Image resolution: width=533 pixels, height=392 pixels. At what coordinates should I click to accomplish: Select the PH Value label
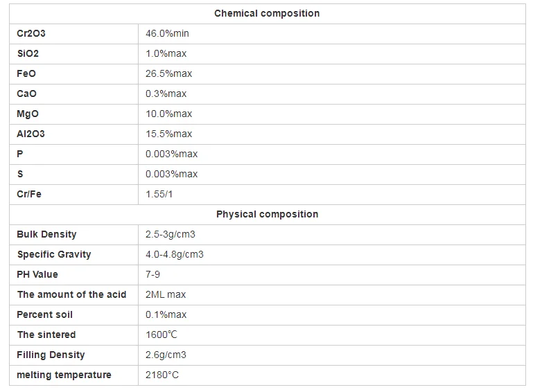[37, 274]
